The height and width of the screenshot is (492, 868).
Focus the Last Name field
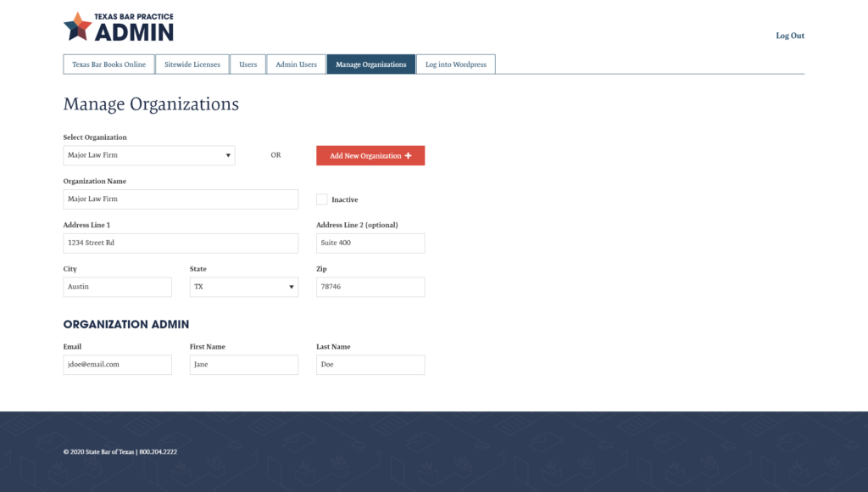(370, 365)
